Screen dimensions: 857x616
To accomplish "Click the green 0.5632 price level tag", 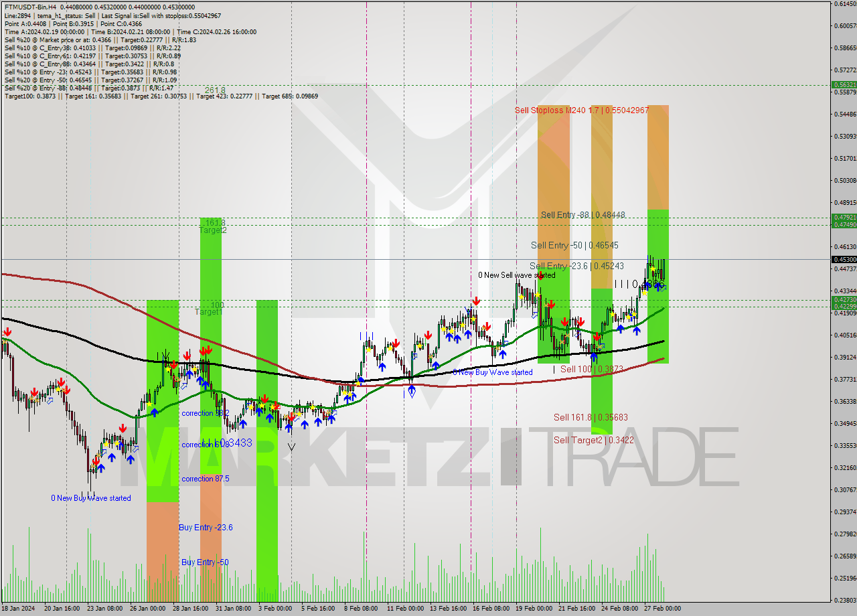I will tap(844, 85).
